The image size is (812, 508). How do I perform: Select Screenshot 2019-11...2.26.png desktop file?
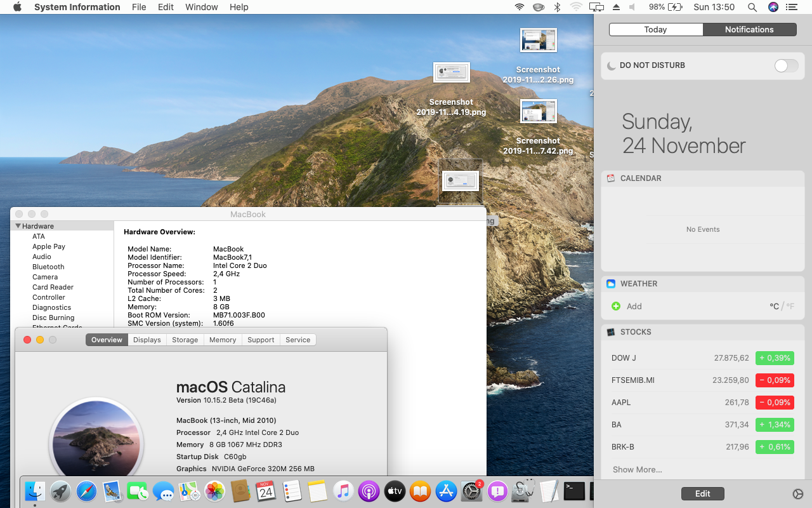point(538,57)
